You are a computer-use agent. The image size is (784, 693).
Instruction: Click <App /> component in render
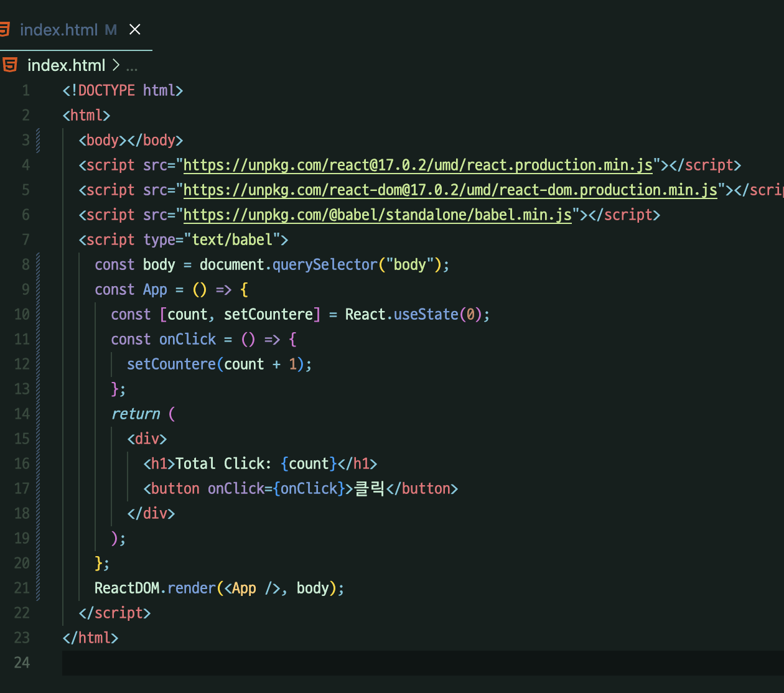click(x=252, y=588)
